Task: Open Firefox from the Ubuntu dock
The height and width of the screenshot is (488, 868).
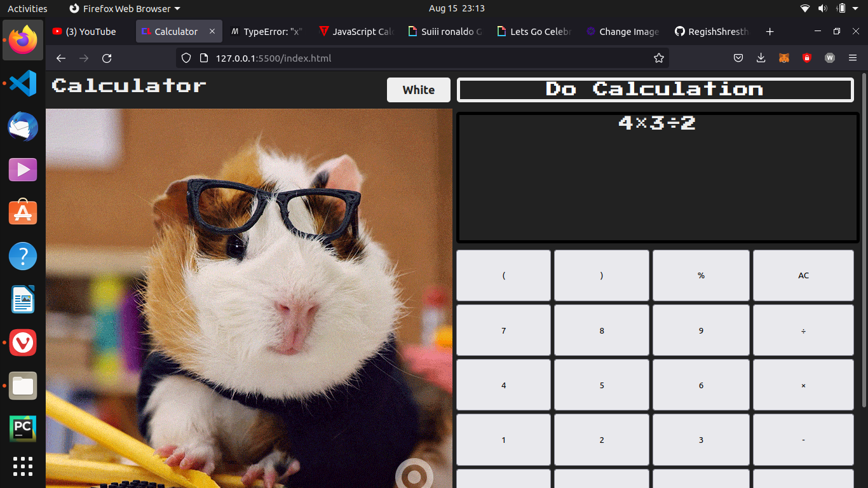Action: coord(23,40)
